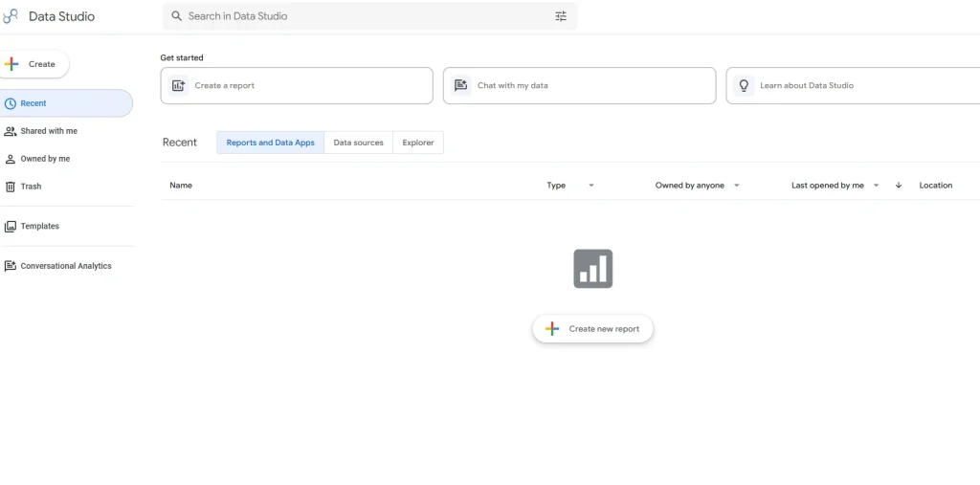Click the colorful plus icon in Create
The height and width of the screenshot is (485, 980).
coord(11,64)
